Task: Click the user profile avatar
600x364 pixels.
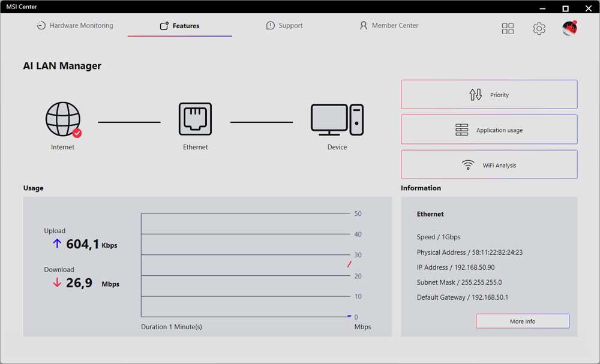Action: (569, 28)
